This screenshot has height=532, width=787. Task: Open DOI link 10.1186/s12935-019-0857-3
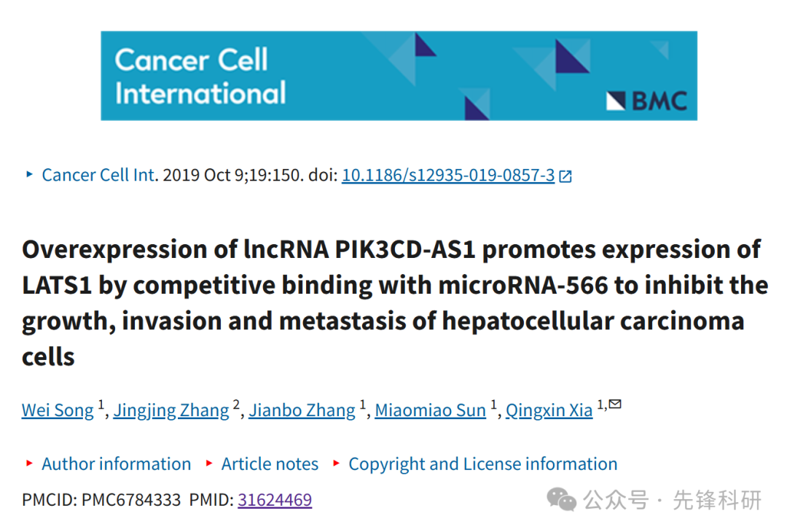coord(448,175)
